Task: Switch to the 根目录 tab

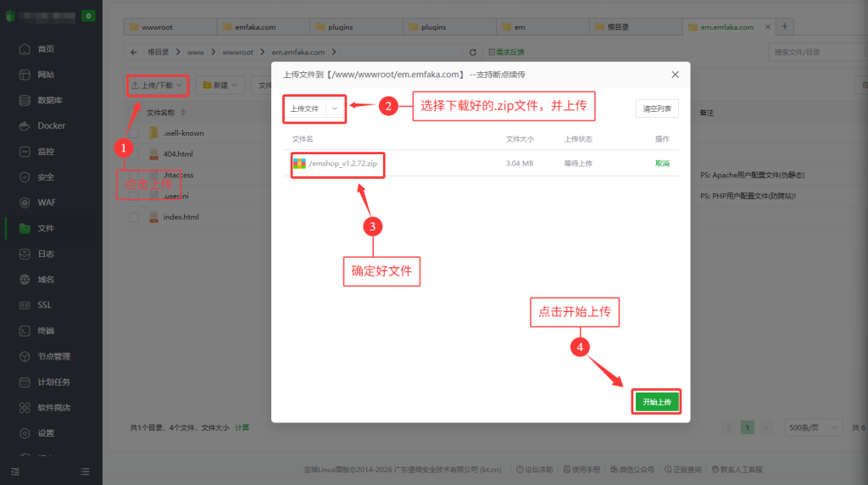Action: [x=636, y=26]
